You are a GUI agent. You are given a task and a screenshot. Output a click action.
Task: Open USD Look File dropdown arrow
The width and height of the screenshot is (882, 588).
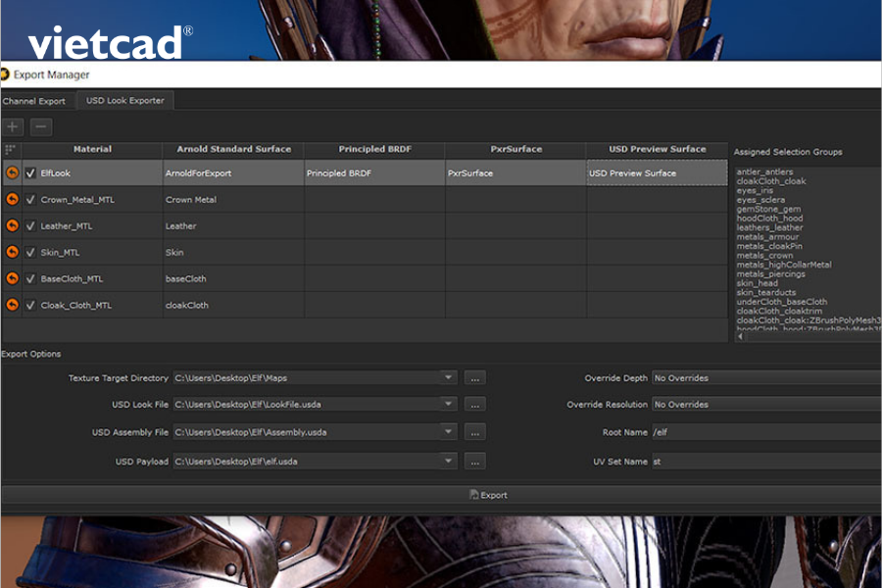(x=448, y=404)
